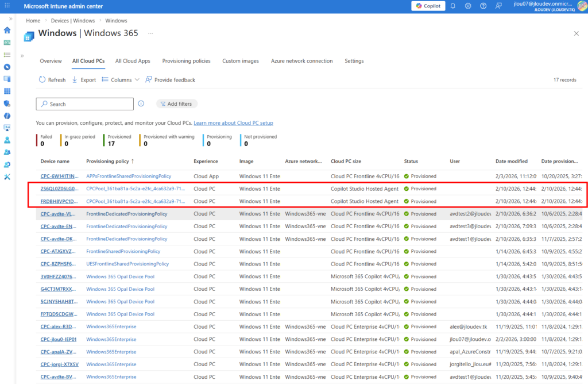
Task: Open the settings gear in top bar
Action: 468,6
